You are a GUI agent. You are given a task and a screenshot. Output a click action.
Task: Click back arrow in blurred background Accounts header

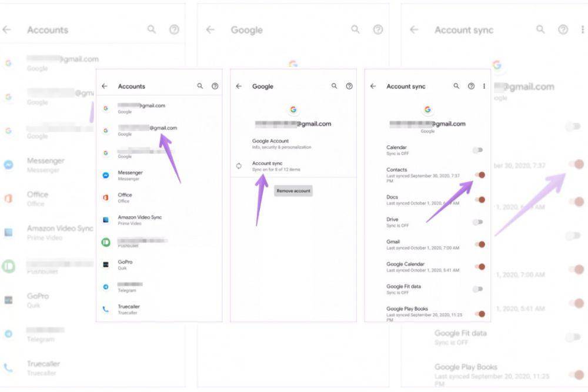[x=6, y=29]
